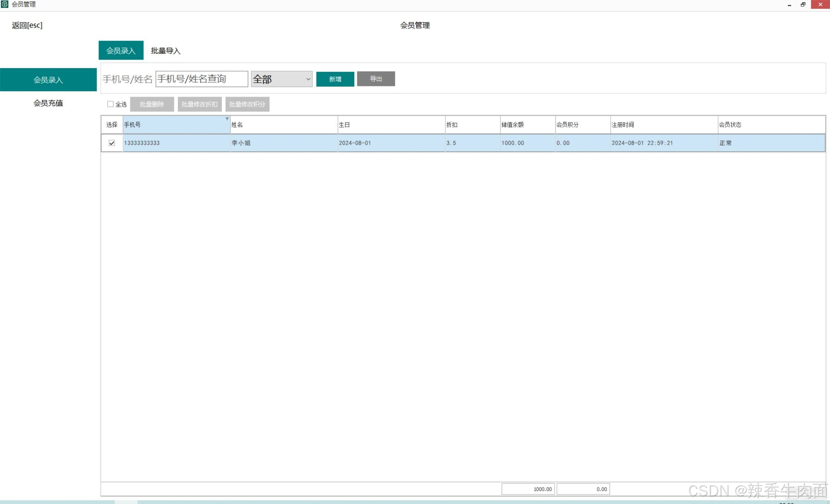Click the 手机号/姓名查询 search field
The width and height of the screenshot is (830, 504).
202,79
